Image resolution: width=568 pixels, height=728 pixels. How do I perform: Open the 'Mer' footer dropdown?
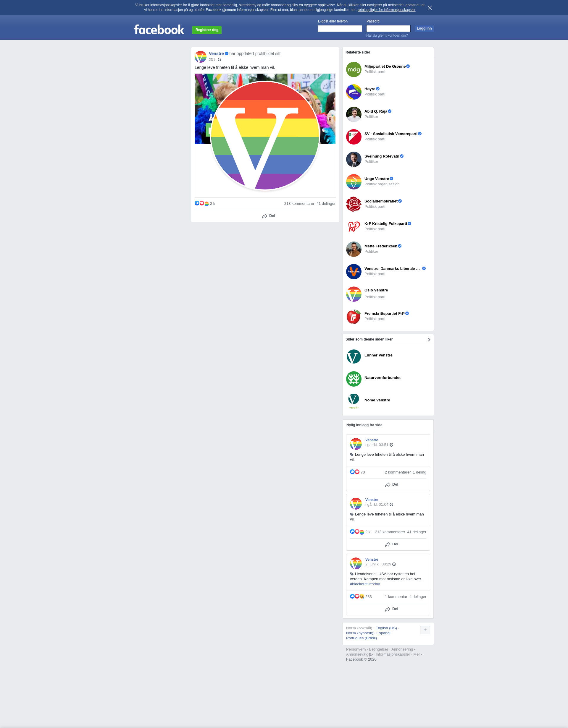pyautogui.click(x=418, y=654)
